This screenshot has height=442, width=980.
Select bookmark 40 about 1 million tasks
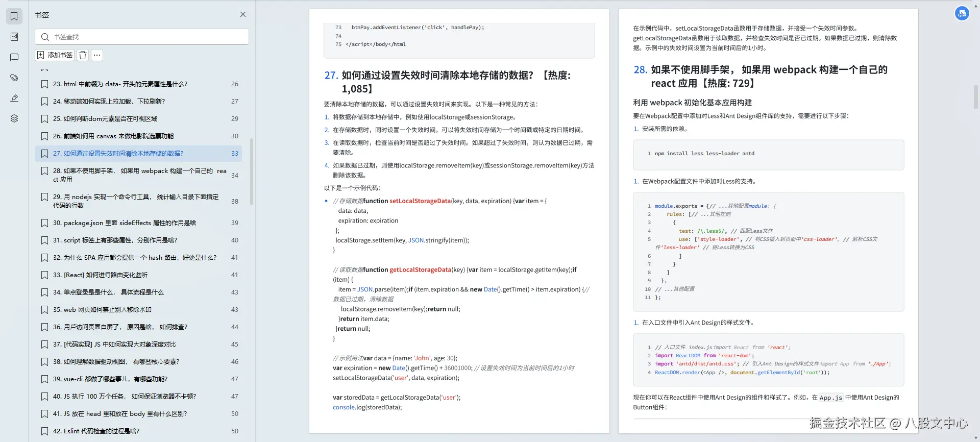[138, 397]
